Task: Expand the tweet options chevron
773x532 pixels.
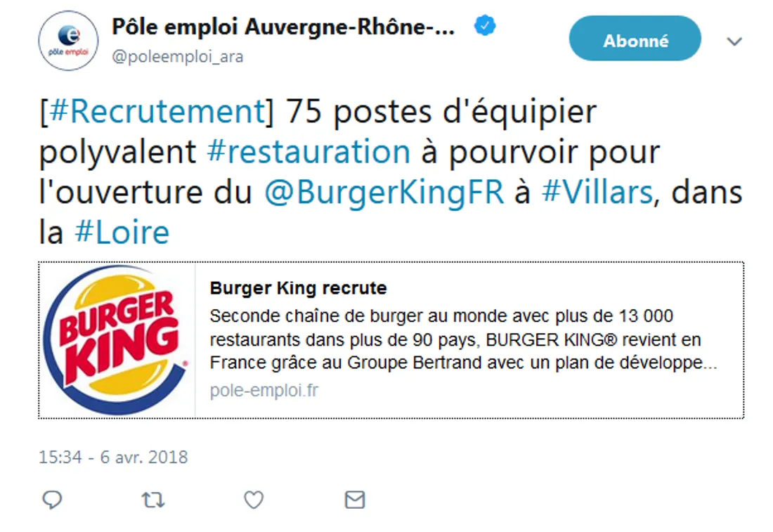Action: point(734,41)
